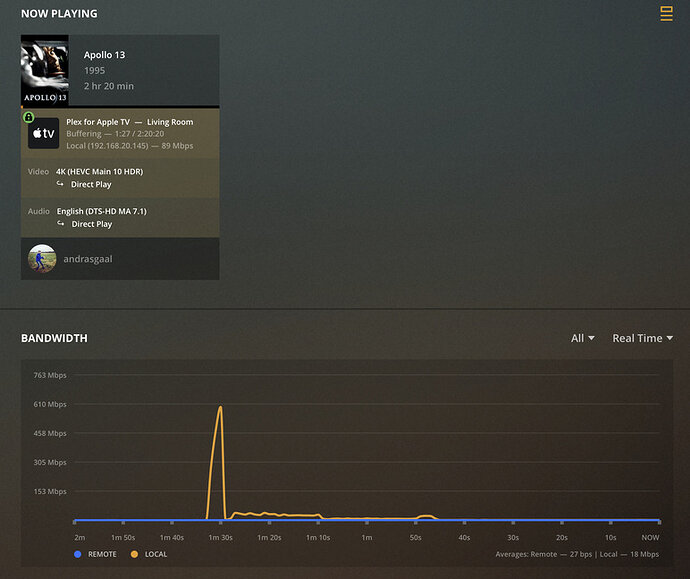This screenshot has width=690, height=579.
Task: Click the 'Local (192.168.20.145) — 89 Mbps' line
Action: 129,146
